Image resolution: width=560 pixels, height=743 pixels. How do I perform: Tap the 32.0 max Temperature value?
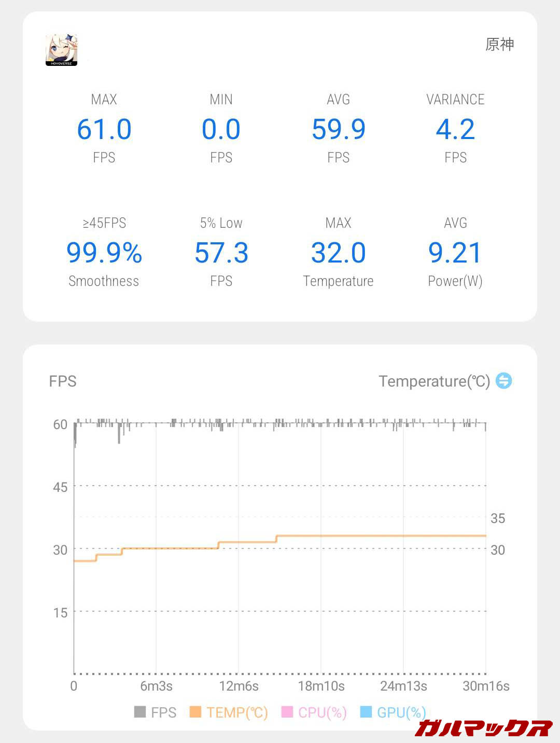(339, 253)
